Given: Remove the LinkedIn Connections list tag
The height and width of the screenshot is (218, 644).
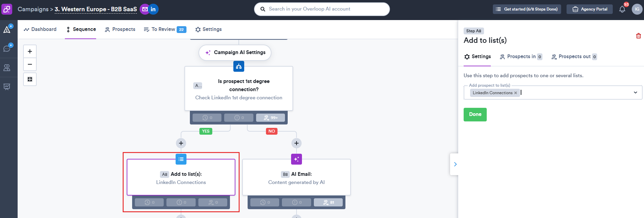Looking at the screenshot, I should click(516, 93).
